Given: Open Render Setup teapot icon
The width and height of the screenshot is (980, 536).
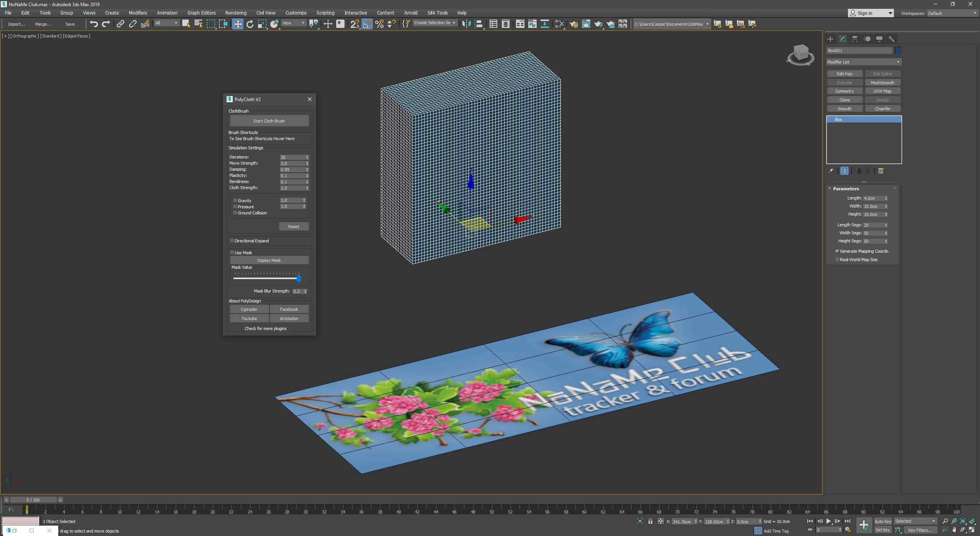Looking at the screenshot, I should tap(573, 24).
